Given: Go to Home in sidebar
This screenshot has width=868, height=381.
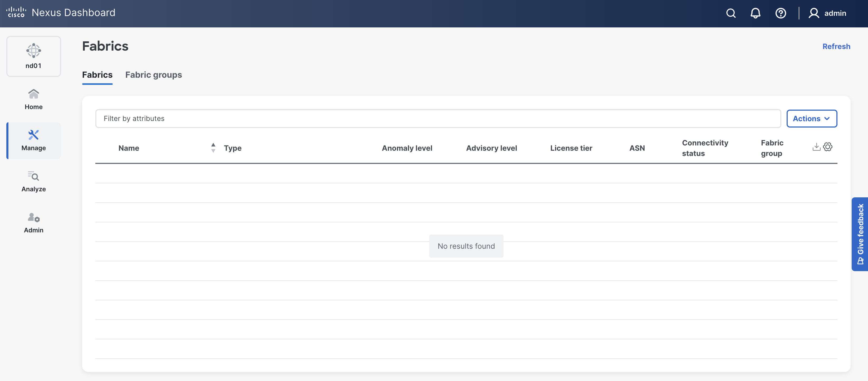Looking at the screenshot, I should (34, 99).
